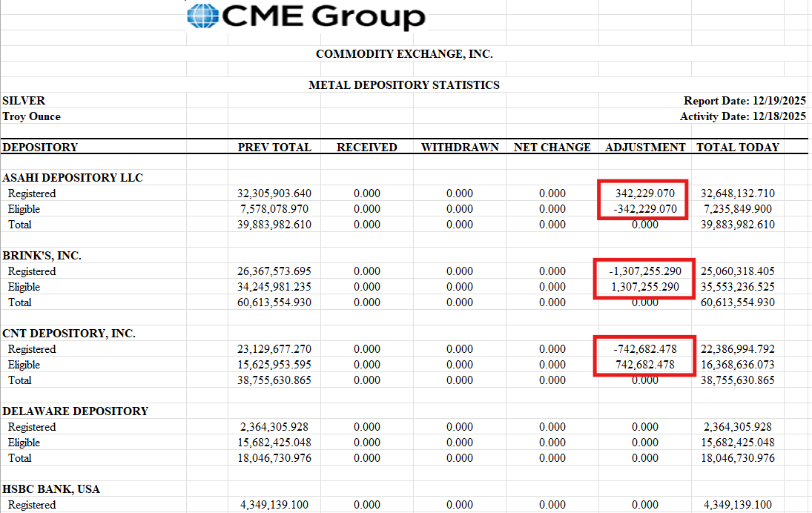Select Asahi prev total 39,883,982.610 in PREV TOTAL column
Screen dimensions: 812x513
click(274, 225)
